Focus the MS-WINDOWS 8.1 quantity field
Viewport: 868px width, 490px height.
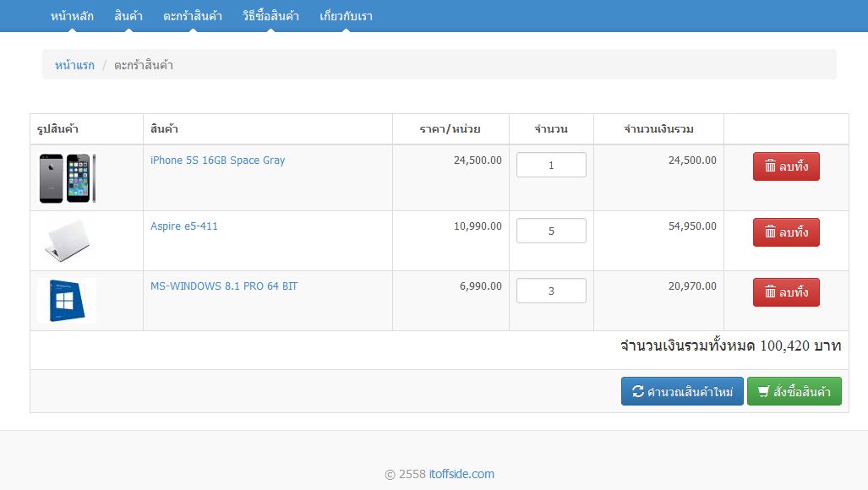[x=551, y=291]
